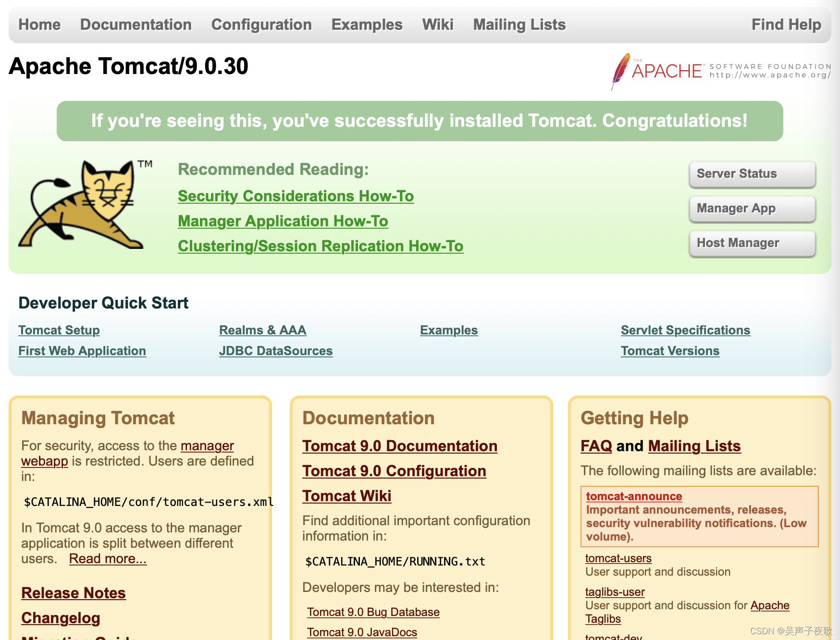Viewport: 840px width, 640px height.
Task: Open the Manager App button
Action: coord(752,209)
